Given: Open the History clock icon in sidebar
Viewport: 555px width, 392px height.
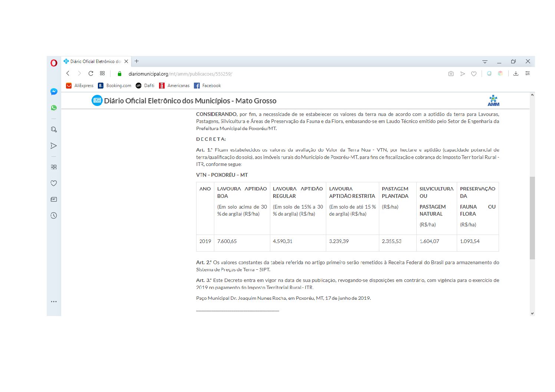Looking at the screenshot, I should pos(54,216).
